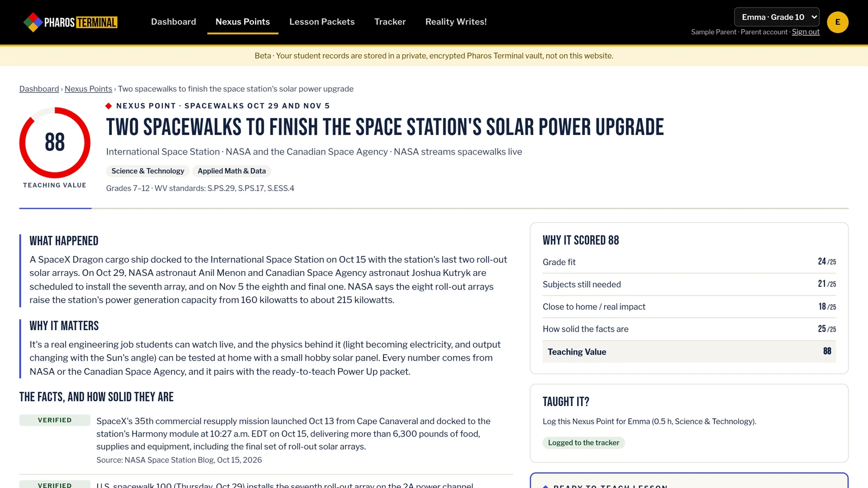Click the 'Grade fit' score row

689,262
